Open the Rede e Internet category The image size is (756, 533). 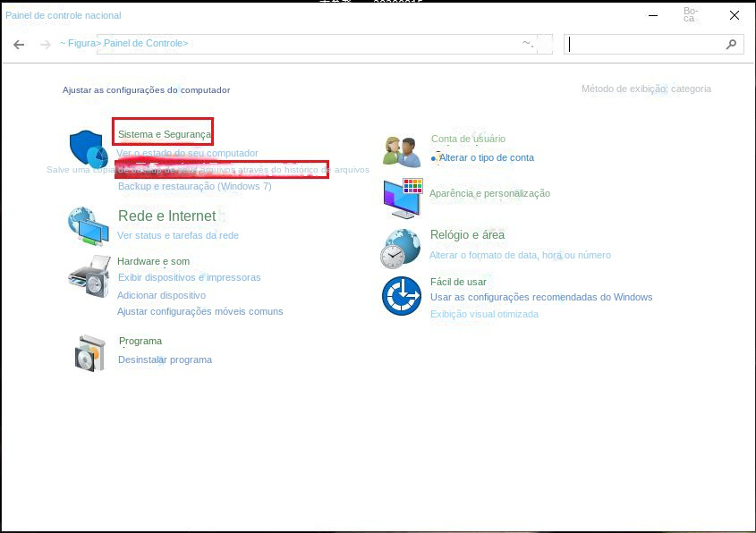click(x=166, y=216)
